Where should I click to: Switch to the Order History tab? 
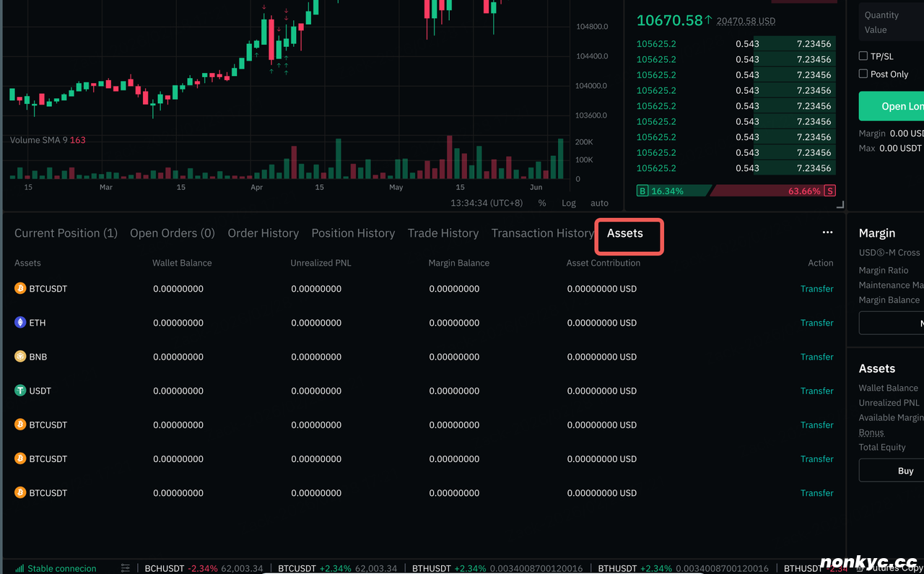click(x=263, y=233)
